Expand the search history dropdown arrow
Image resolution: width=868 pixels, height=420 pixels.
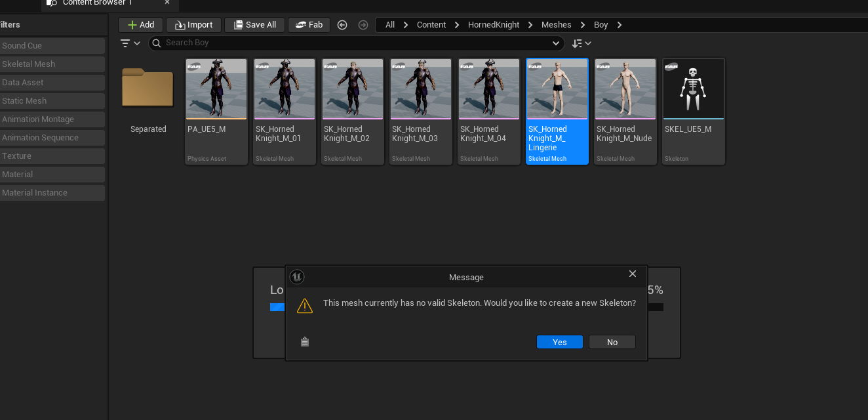tap(556, 43)
